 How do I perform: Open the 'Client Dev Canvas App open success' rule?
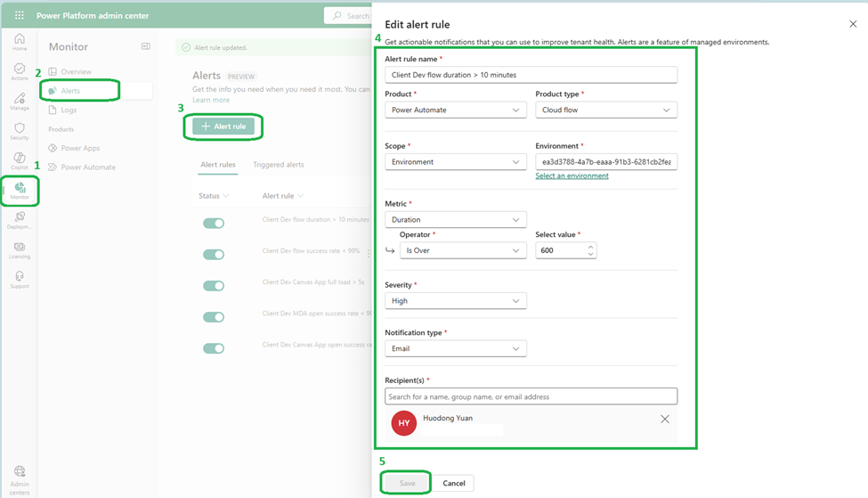[317, 345]
